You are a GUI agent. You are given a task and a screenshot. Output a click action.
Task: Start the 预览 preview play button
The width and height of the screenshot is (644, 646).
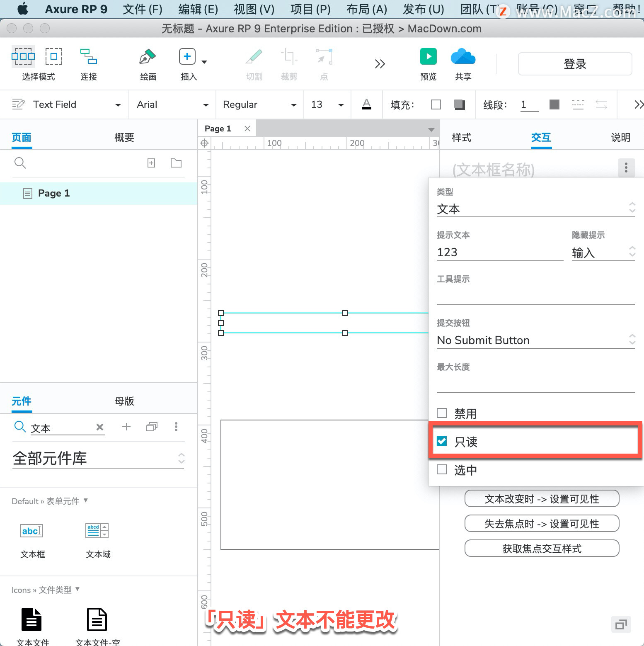(428, 56)
